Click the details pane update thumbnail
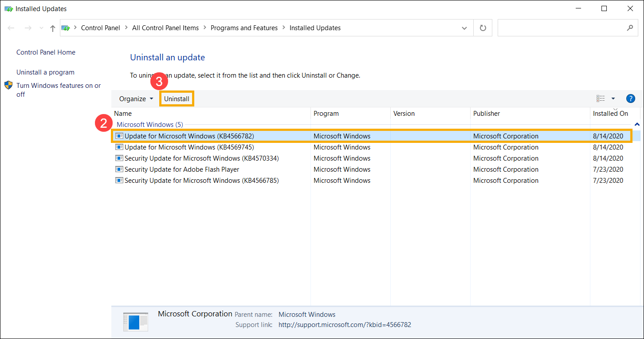 (x=135, y=322)
